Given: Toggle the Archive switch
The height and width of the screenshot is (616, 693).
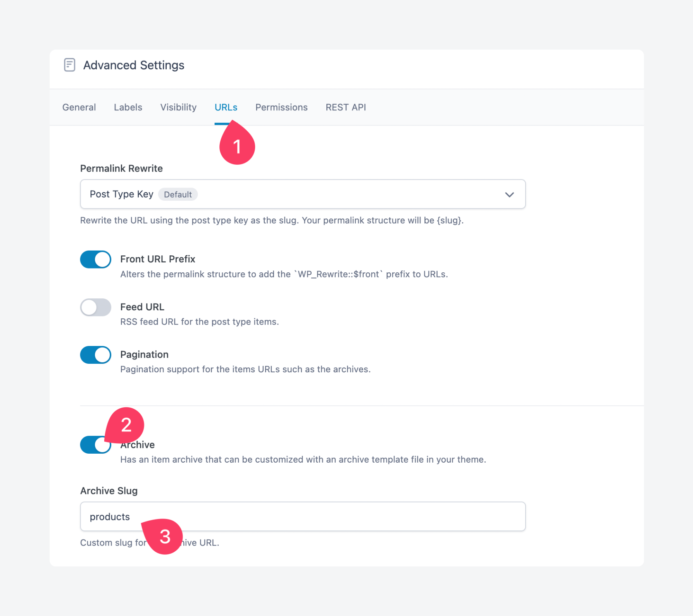Looking at the screenshot, I should (x=96, y=445).
